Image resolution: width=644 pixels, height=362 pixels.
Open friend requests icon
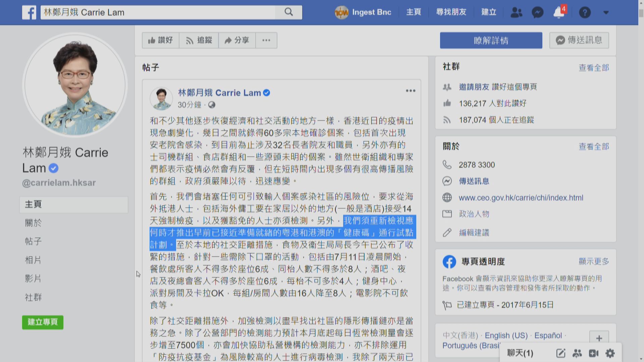point(516,12)
